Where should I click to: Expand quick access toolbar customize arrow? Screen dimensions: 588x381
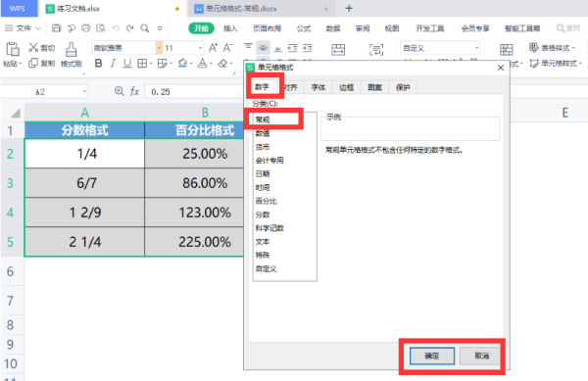[160, 28]
